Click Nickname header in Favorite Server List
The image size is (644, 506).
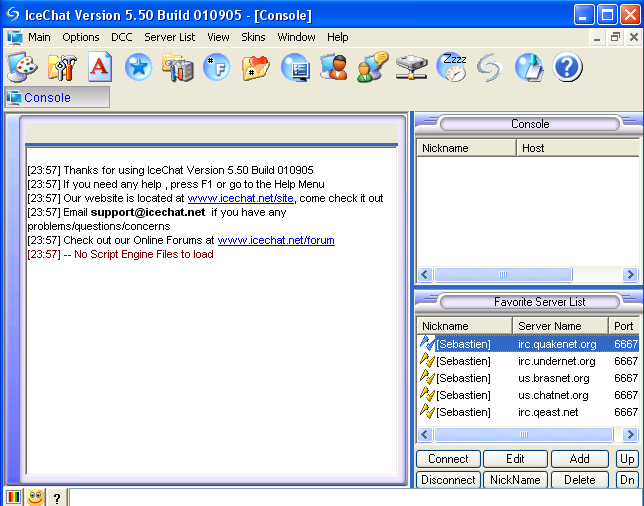pos(465,326)
